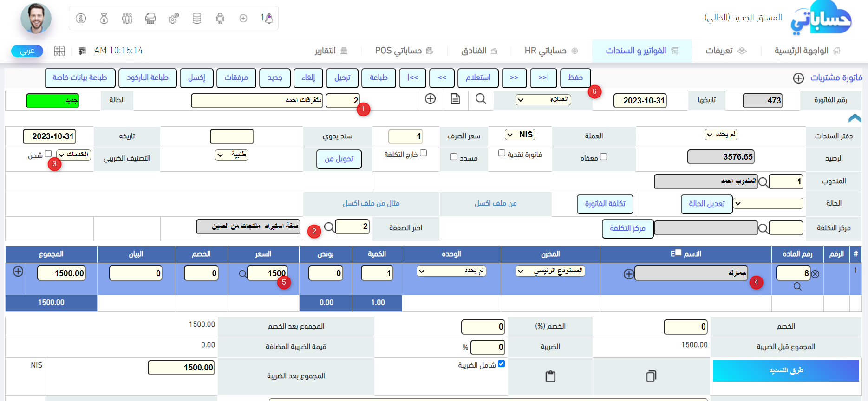Click the magnifier beside the price field

point(242,274)
